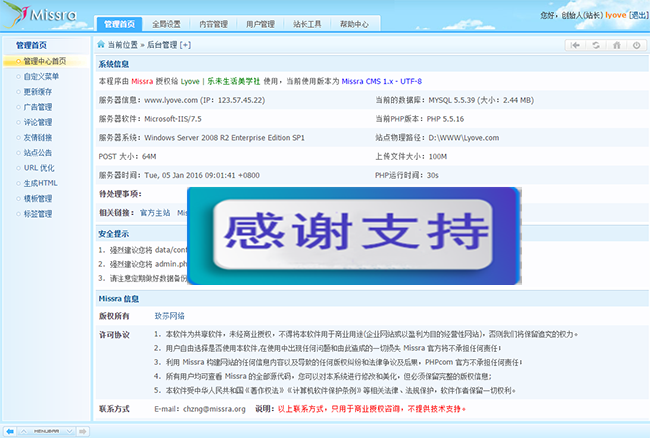This screenshot has height=438, width=650.
Task: Click 更新缓存 in the sidebar
Action: 38,92
